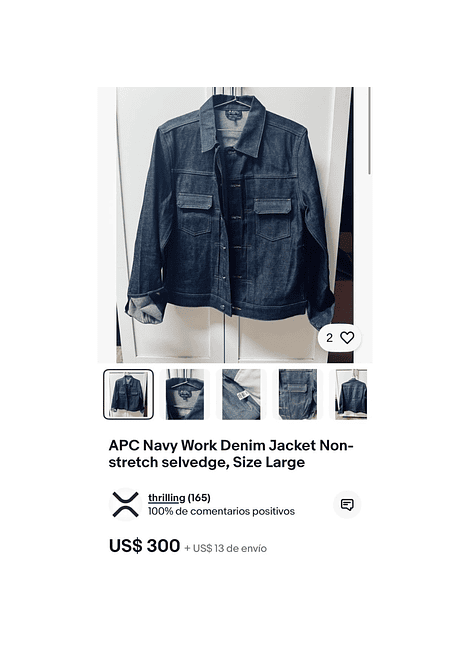Open the main denim jacket photo

(235, 225)
